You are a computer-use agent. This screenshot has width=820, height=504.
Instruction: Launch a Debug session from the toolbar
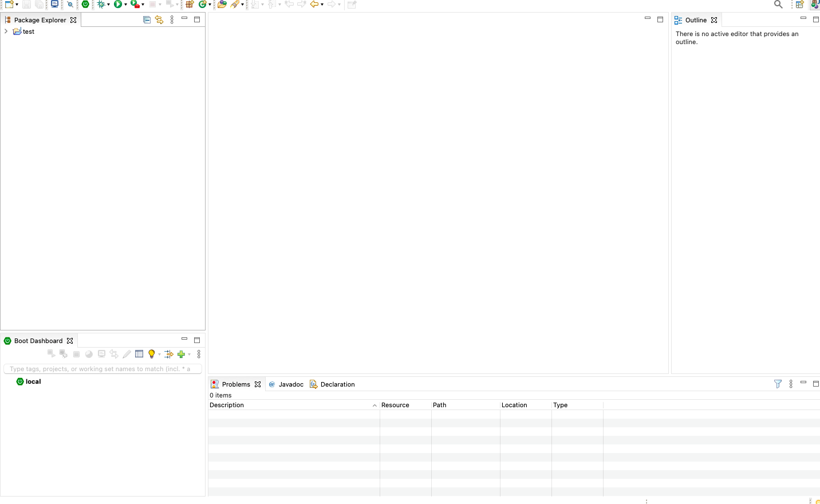coord(102,5)
